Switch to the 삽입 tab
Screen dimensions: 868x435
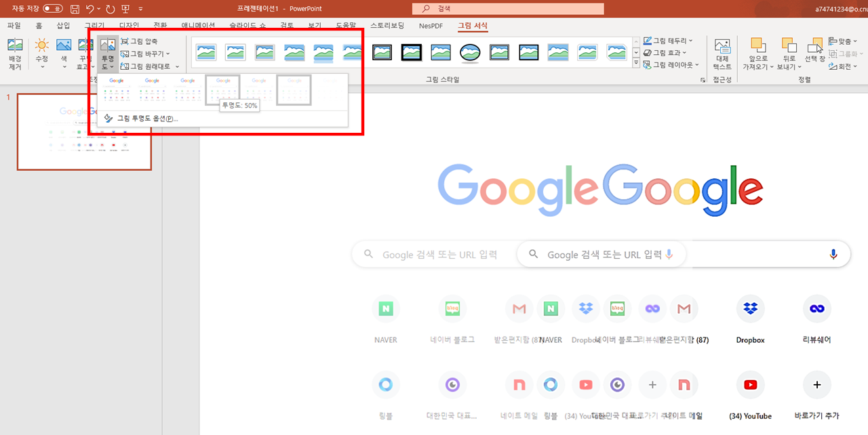pos(63,26)
